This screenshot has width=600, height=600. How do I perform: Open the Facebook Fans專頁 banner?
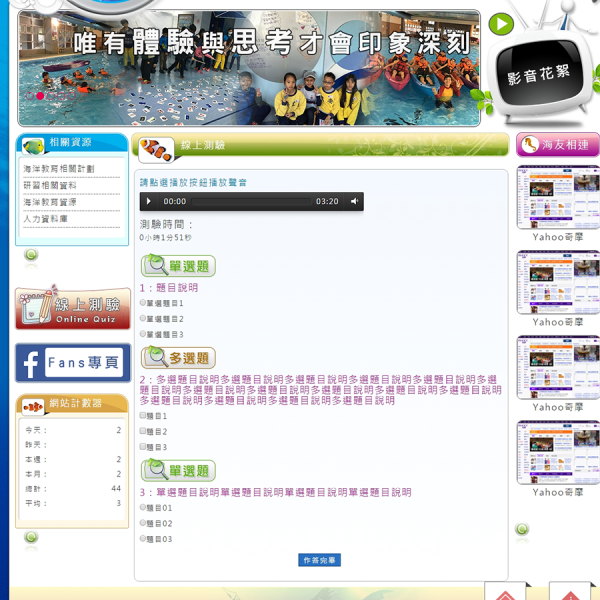click(73, 363)
